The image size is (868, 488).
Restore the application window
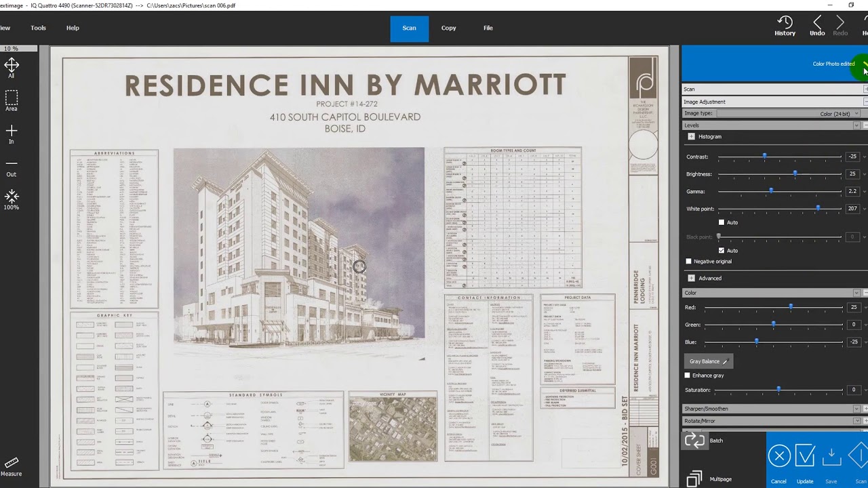tap(851, 5)
